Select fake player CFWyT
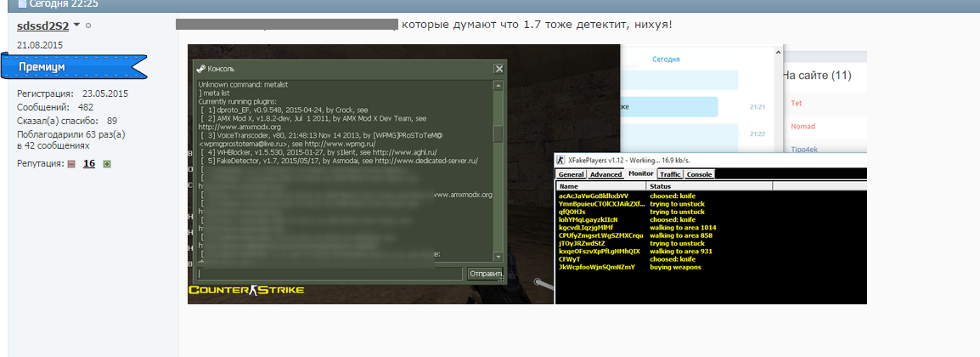Screen dimensions: 980x357 tap(570, 259)
